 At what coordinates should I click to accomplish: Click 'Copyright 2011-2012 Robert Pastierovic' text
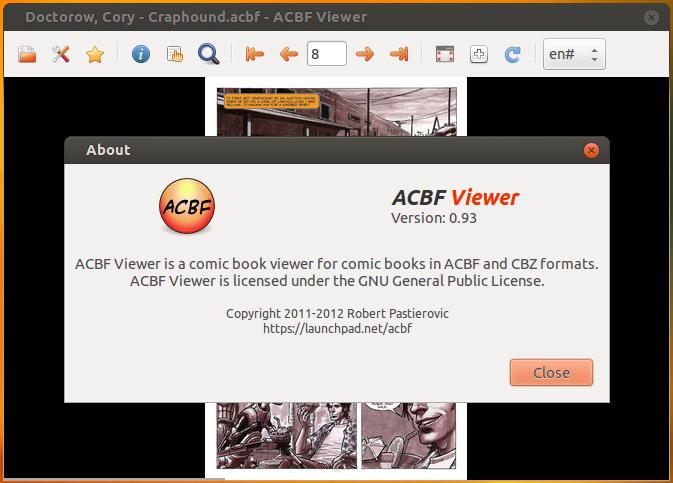click(337, 313)
